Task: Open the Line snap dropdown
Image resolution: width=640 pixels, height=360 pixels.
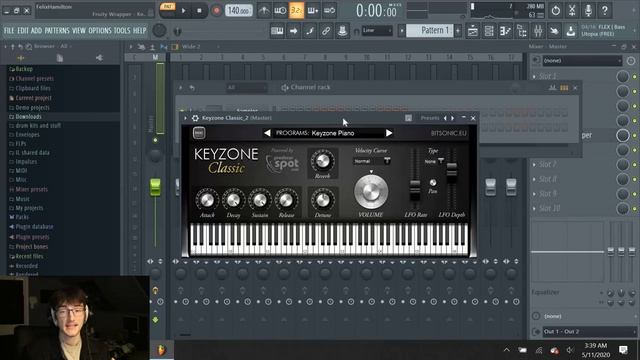Action: [x=377, y=31]
